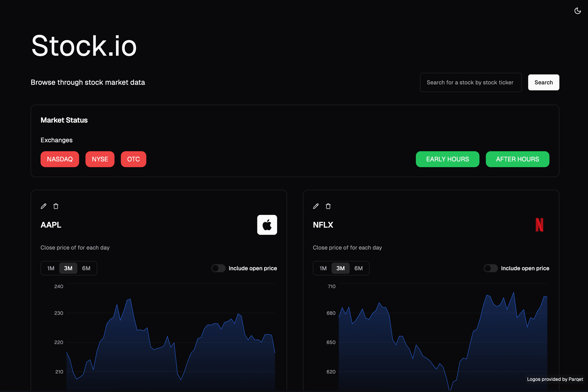This screenshot has width=588, height=392.
Task: Toggle the dark mode moon icon
Action: (x=577, y=11)
